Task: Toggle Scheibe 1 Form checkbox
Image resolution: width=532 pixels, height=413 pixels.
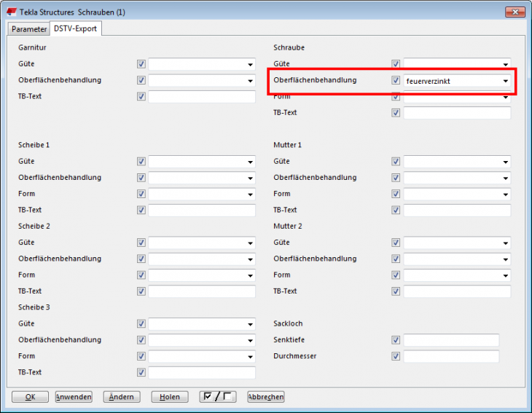Action: pos(141,194)
